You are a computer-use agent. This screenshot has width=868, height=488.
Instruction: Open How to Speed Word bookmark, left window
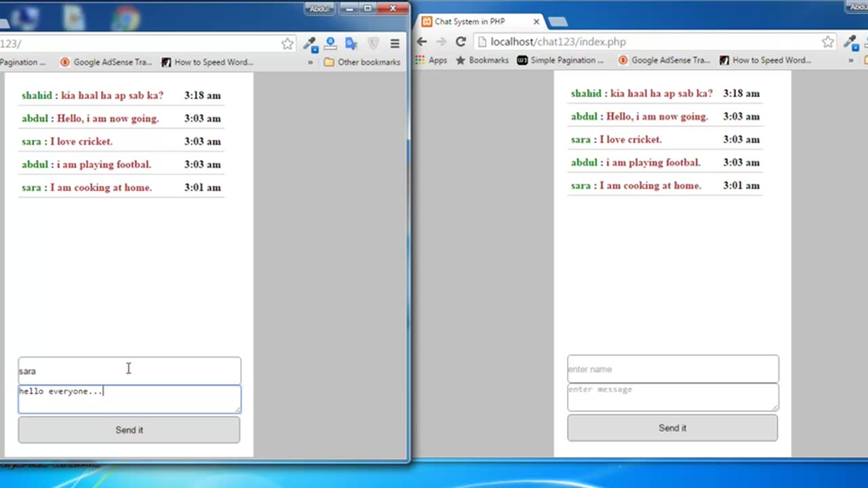pos(207,62)
